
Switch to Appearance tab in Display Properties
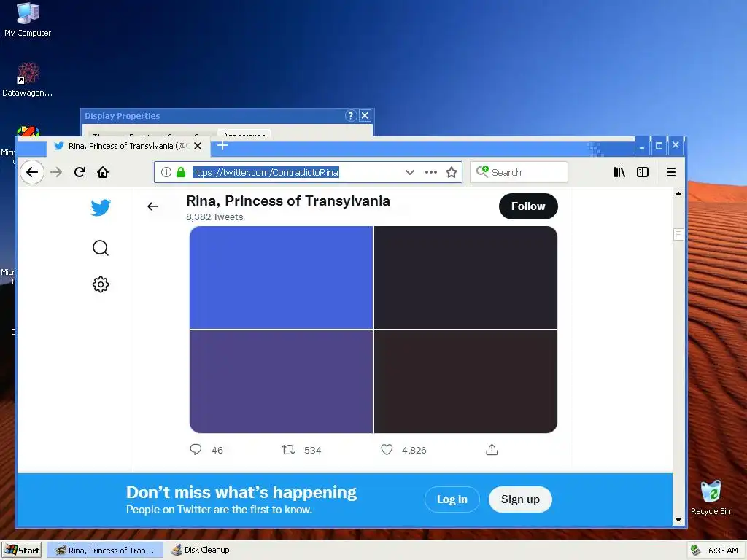point(244,134)
